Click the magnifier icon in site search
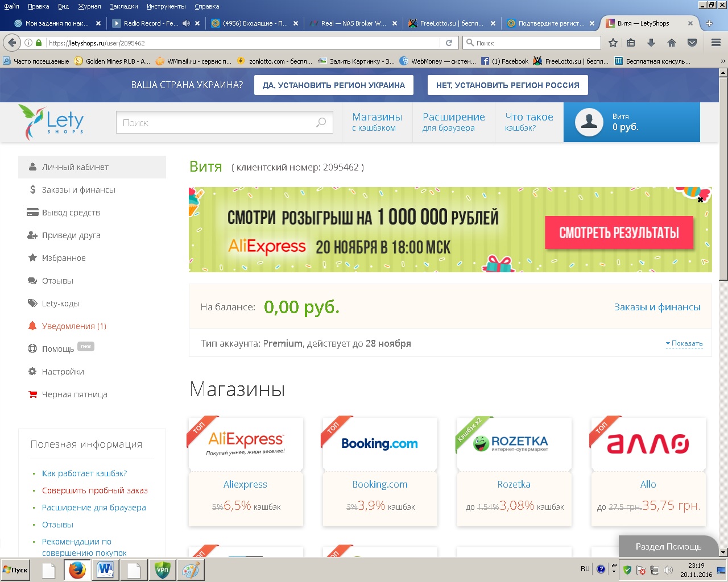Image resolution: width=728 pixels, height=582 pixels. pyautogui.click(x=321, y=122)
